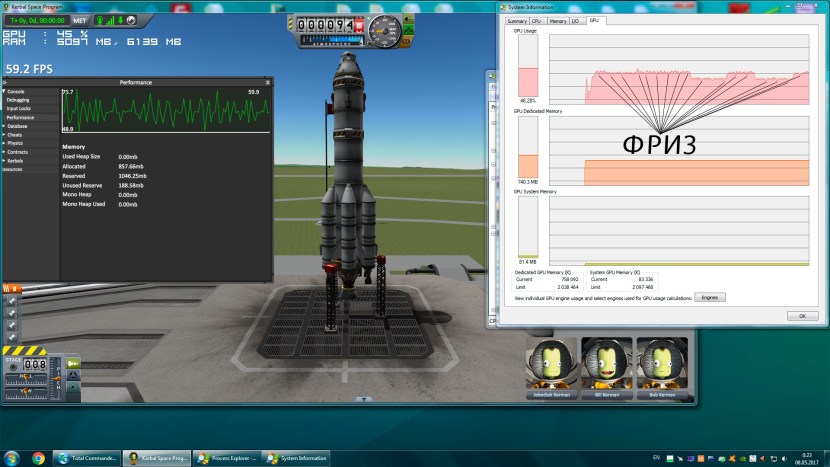This screenshot has width=830, height=467.
Task: Open the Physics debug section
Action: (x=14, y=143)
